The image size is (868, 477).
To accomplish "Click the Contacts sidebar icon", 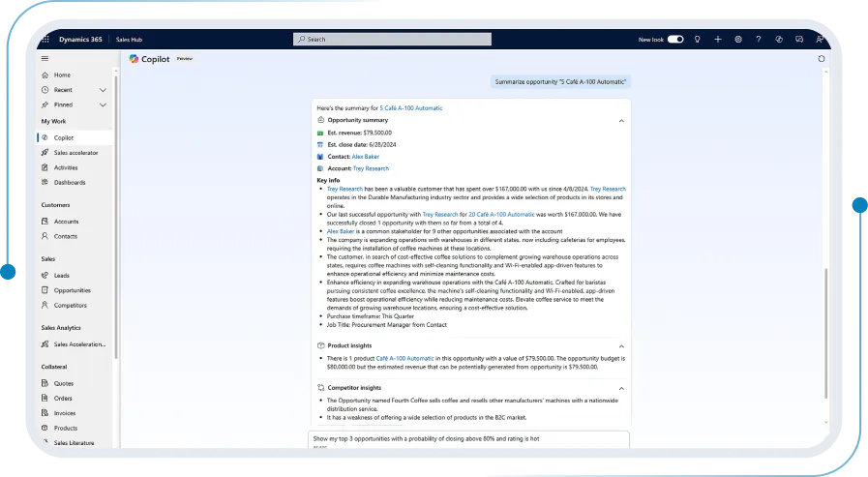I will pyautogui.click(x=45, y=236).
